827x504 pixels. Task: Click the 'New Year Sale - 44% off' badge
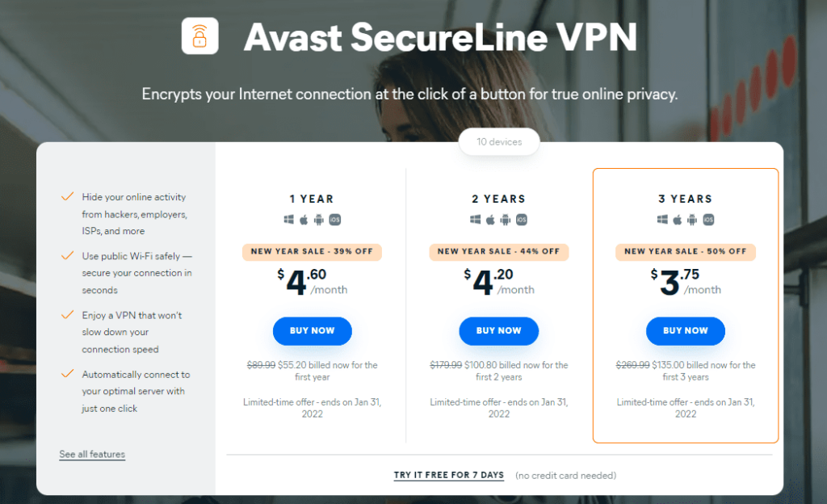(498, 251)
